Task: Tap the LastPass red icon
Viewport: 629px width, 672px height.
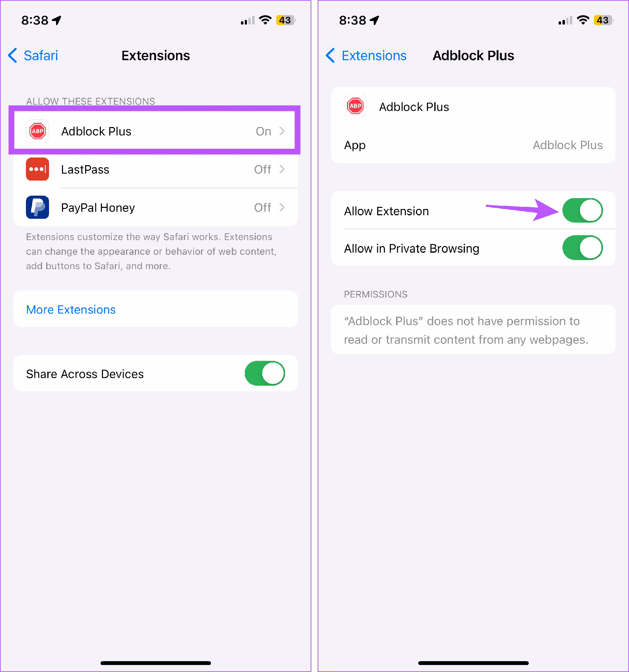Action: tap(37, 169)
